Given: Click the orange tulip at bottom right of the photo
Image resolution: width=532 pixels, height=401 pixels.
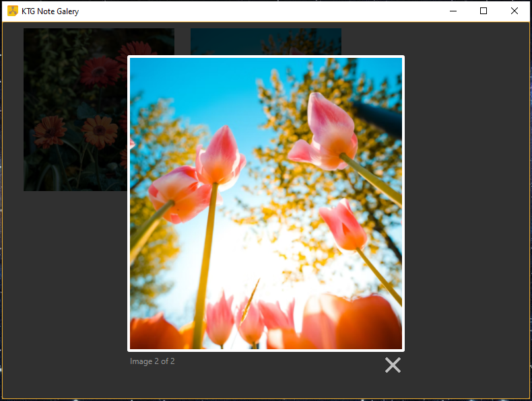Looking at the screenshot, I should 364,323.
